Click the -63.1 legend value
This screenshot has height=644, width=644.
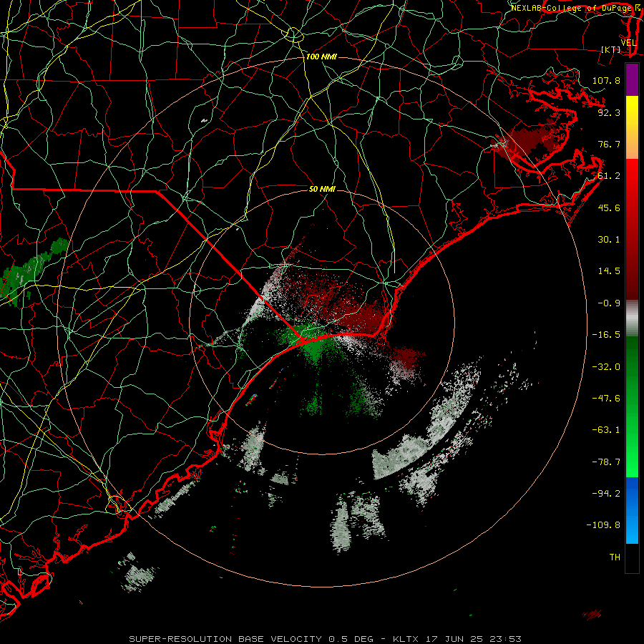606,430
